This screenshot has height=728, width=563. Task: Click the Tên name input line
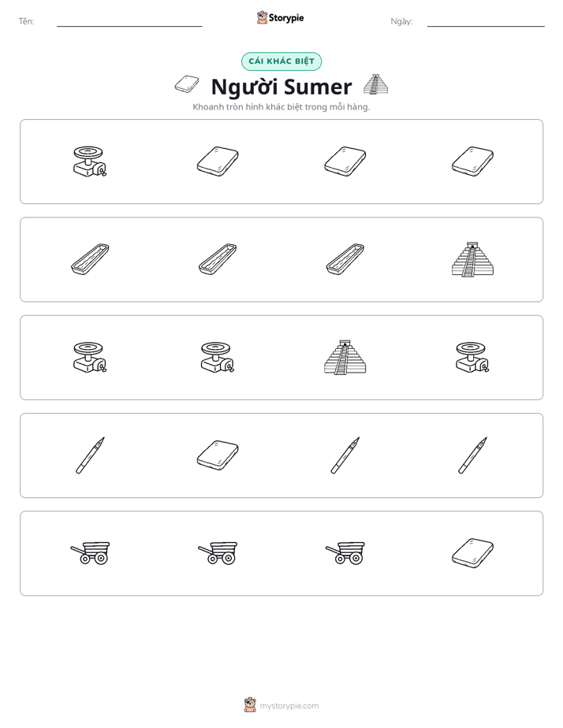click(x=129, y=22)
